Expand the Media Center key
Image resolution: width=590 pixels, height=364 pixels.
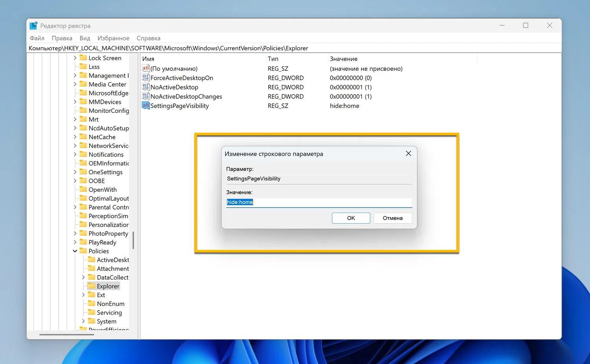tap(75, 84)
